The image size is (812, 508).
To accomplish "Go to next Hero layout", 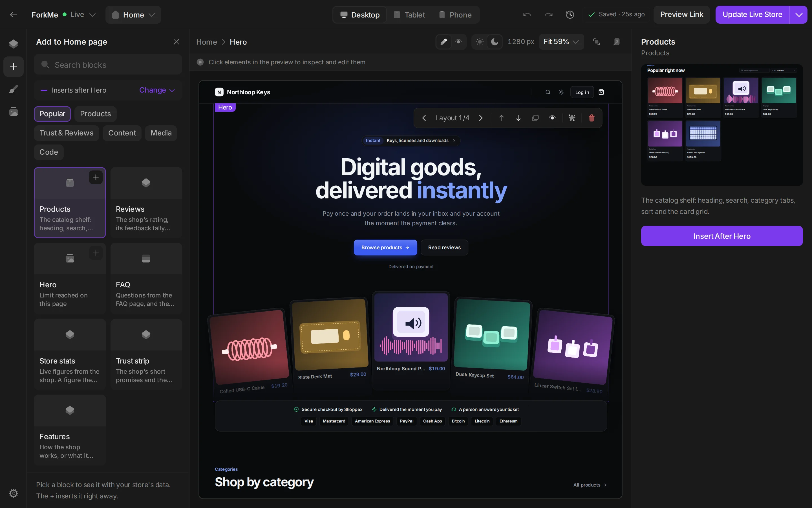I will [480, 118].
